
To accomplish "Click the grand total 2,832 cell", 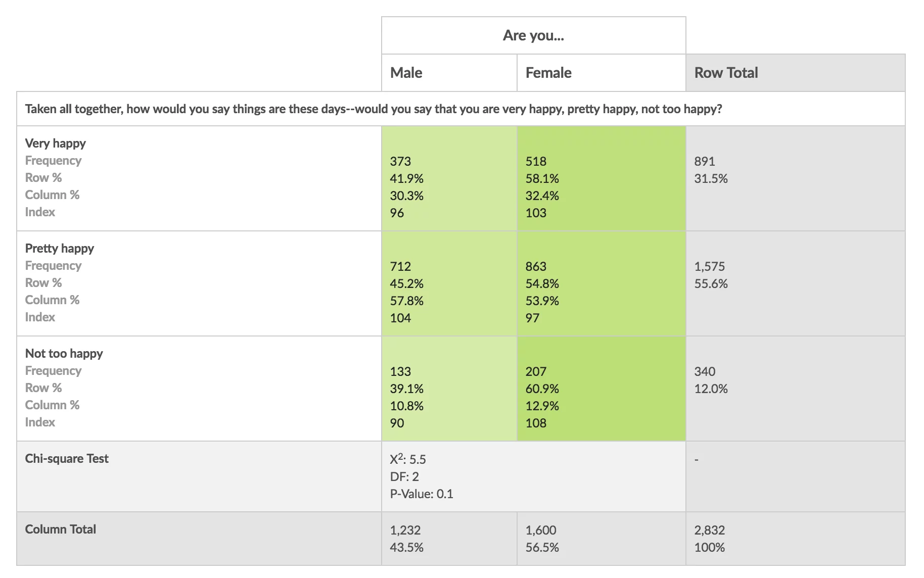I will tap(710, 531).
